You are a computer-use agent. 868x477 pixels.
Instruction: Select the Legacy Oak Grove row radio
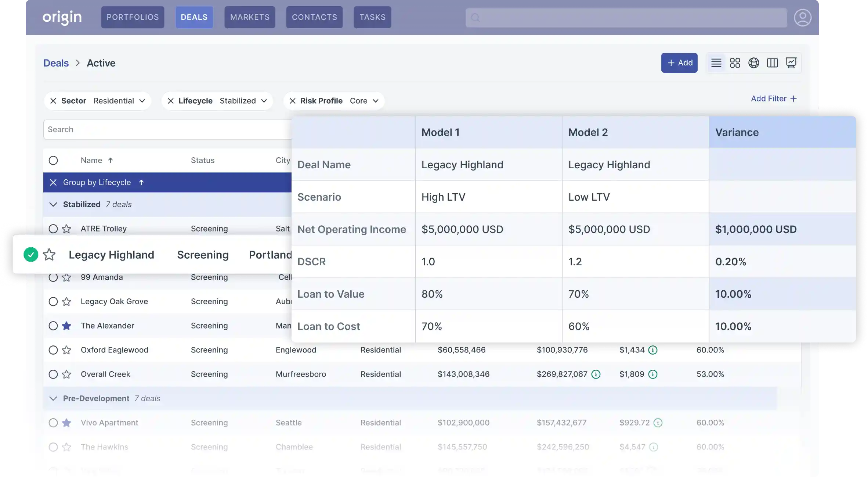coord(53,301)
